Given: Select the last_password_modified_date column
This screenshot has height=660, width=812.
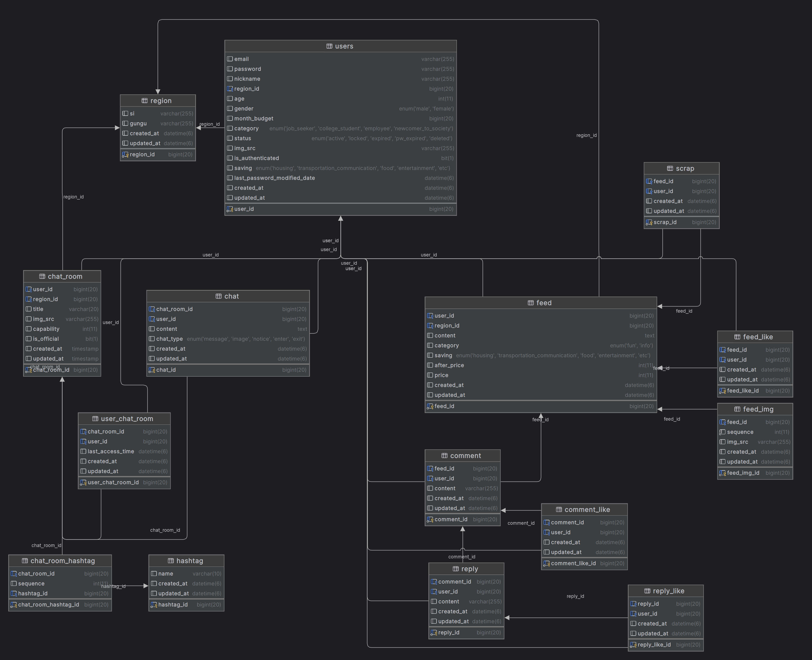Looking at the screenshot, I should coord(341,178).
